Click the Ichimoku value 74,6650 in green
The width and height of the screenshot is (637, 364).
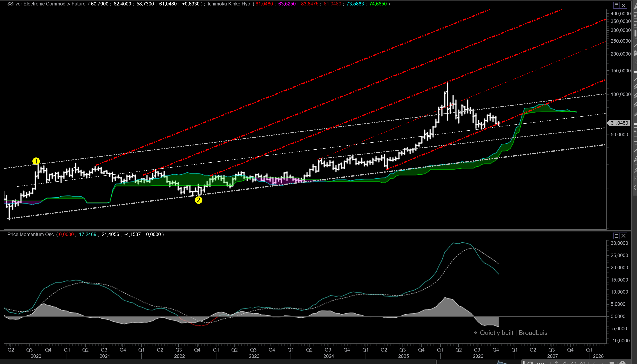378,4
